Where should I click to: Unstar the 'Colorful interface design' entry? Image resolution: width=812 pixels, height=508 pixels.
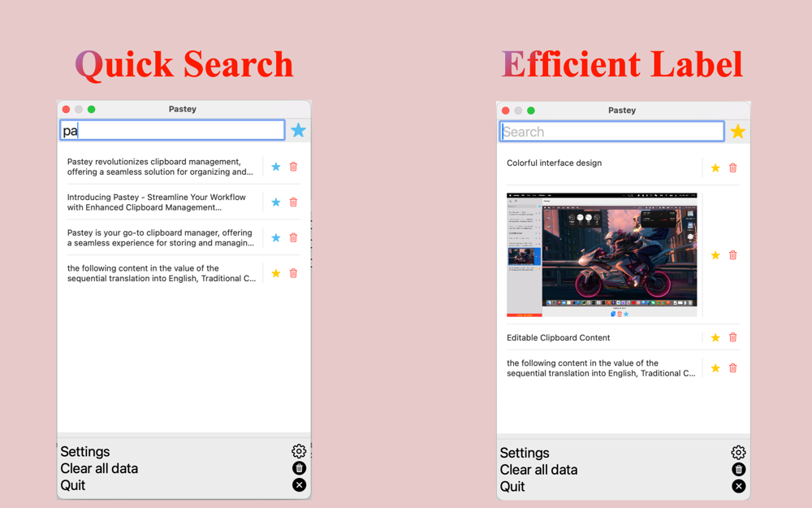[715, 168]
